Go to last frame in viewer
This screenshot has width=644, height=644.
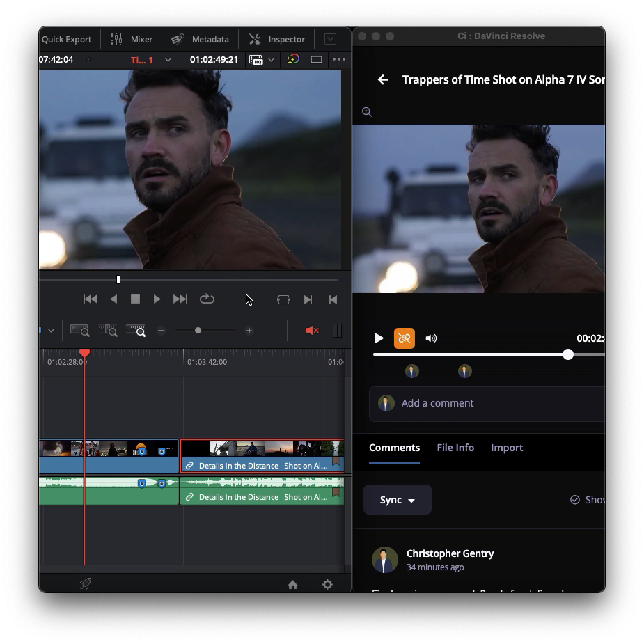click(x=180, y=299)
